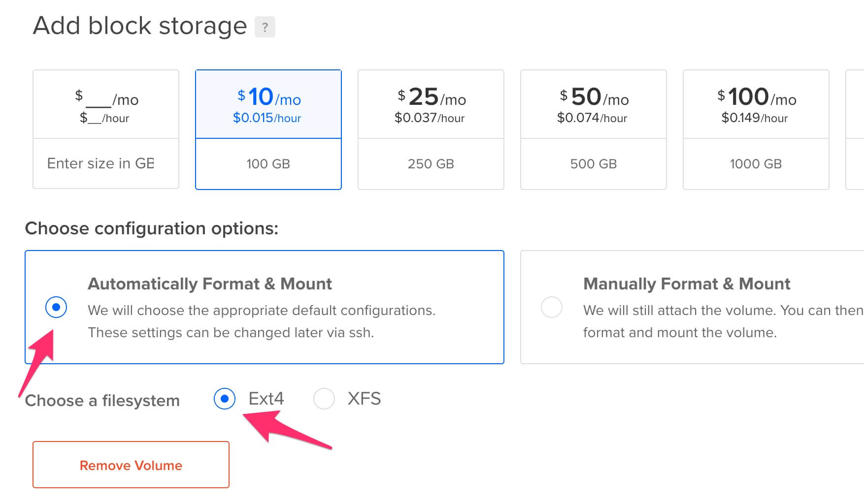The width and height of the screenshot is (864, 504).
Task: Click the Choose configuration options heading
Action: 152,228
